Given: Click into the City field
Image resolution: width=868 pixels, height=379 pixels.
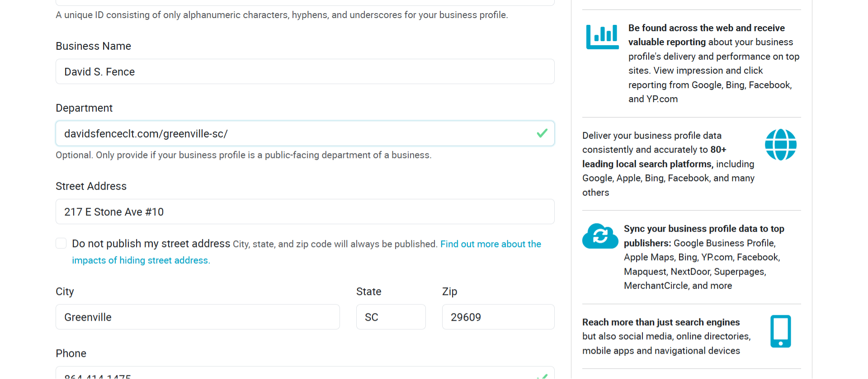Looking at the screenshot, I should click(x=198, y=317).
